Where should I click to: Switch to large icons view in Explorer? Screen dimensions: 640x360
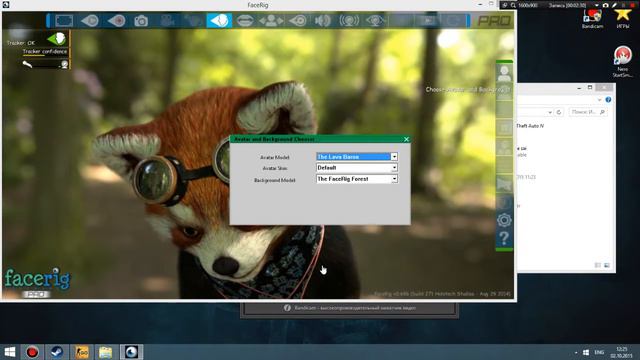click(607, 265)
